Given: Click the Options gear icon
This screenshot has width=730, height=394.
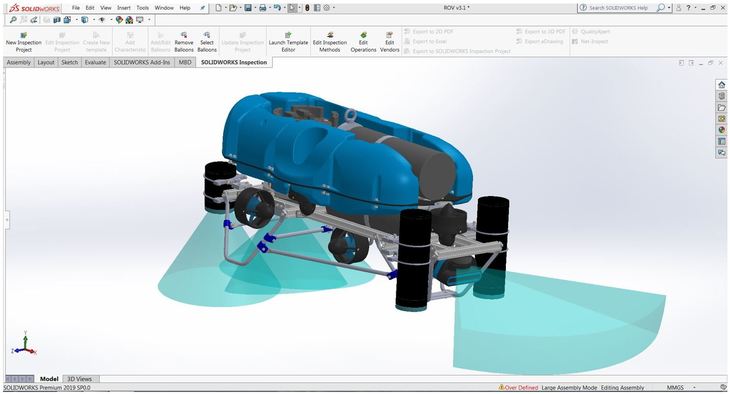Looking at the screenshot, I should pos(326,8).
